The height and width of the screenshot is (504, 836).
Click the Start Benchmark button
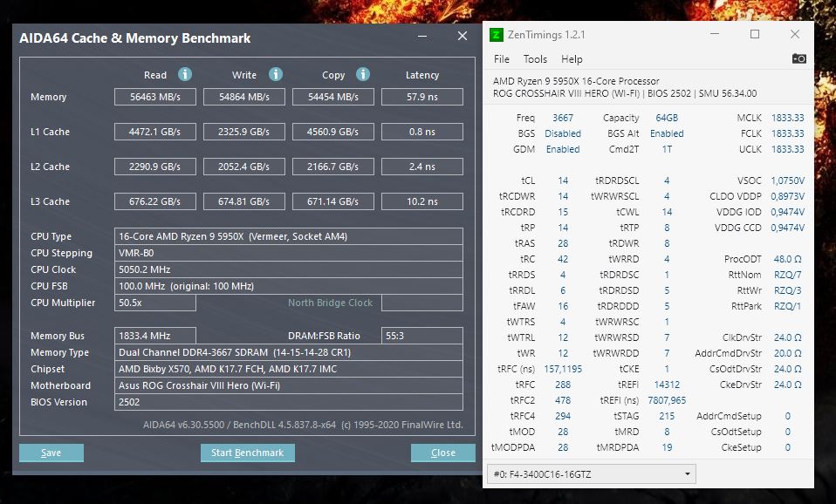tap(247, 453)
